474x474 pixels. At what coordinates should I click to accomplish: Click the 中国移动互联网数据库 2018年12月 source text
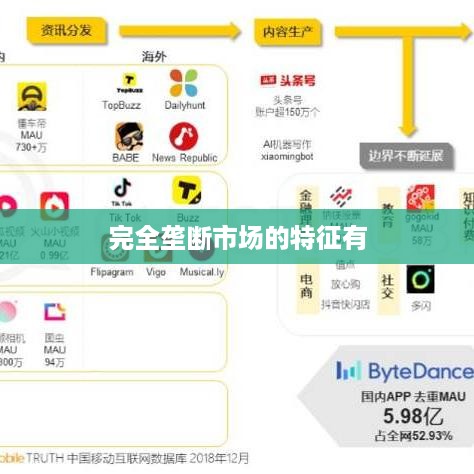(158, 458)
